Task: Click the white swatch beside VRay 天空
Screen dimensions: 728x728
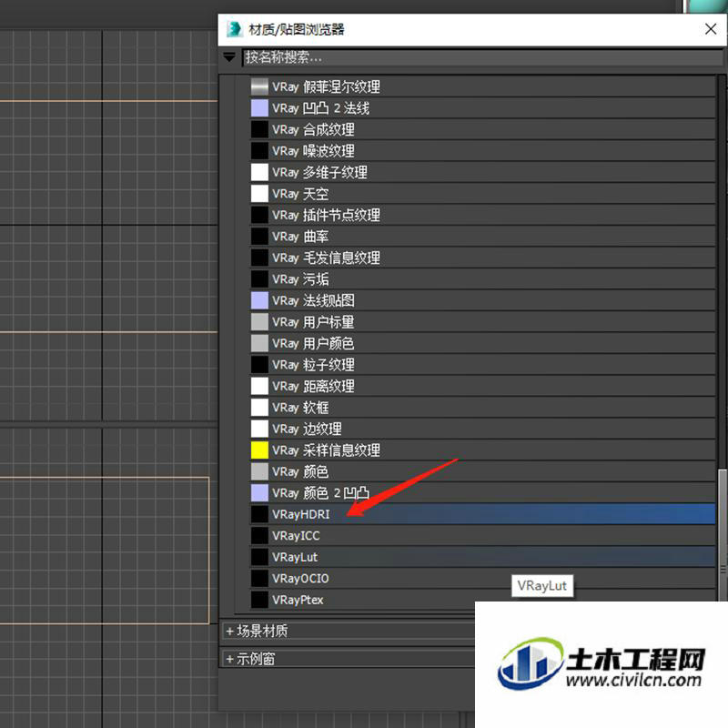Action: 259,194
